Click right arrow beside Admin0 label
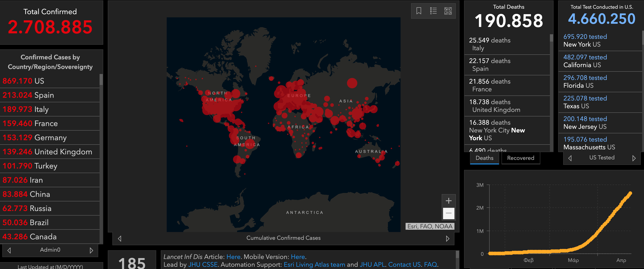The image size is (644, 269). coord(91,250)
